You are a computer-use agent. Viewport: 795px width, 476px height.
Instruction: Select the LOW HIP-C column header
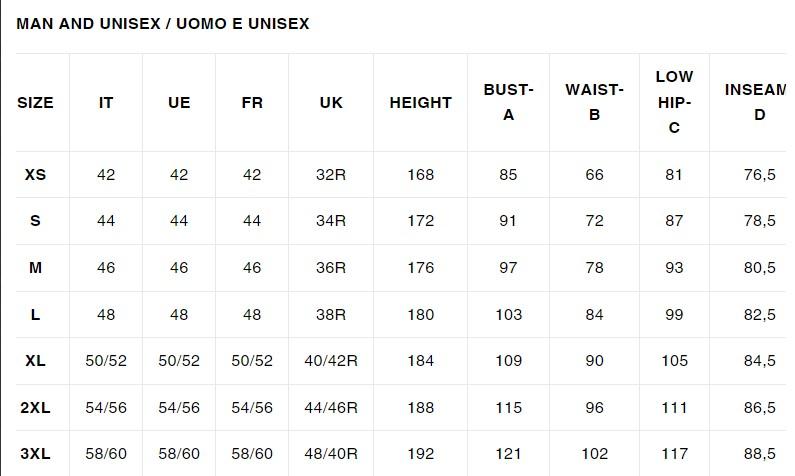(x=674, y=102)
